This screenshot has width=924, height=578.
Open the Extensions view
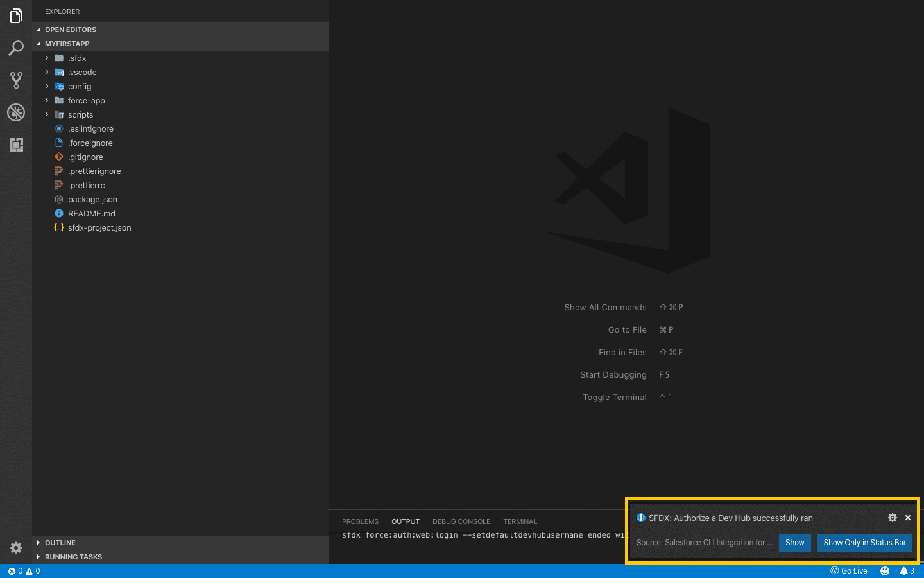16,144
